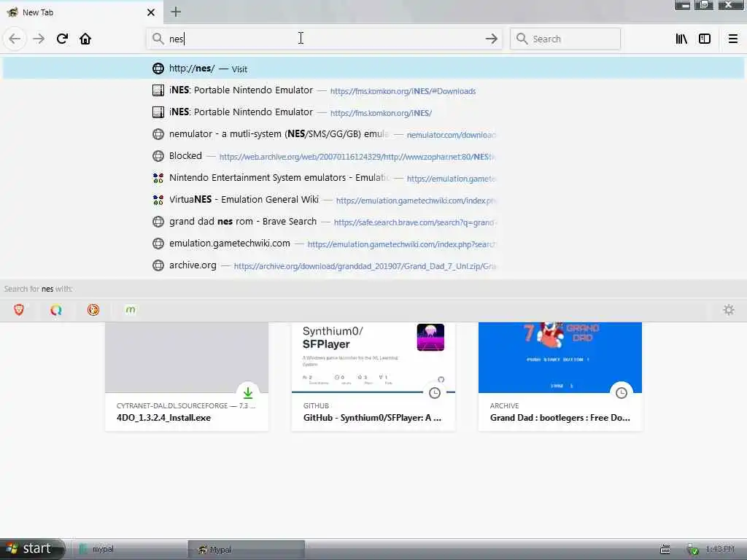Search with the second multicolor ring engine icon
The width and height of the screenshot is (747, 560).
coord(56,310)
